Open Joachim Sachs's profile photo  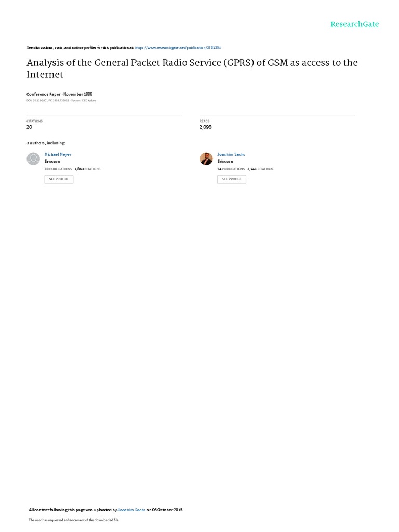pyautogui.click(x=206, y=159)
